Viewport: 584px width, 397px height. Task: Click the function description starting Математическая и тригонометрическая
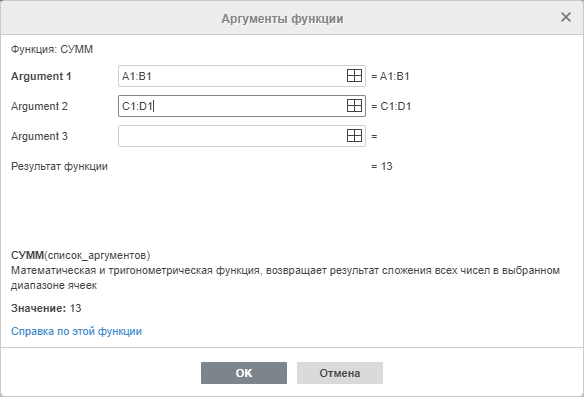pyautogui.click(x=285, y=278)
